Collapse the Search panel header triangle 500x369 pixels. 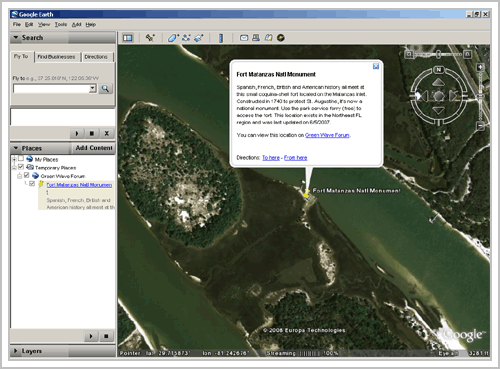16,37
